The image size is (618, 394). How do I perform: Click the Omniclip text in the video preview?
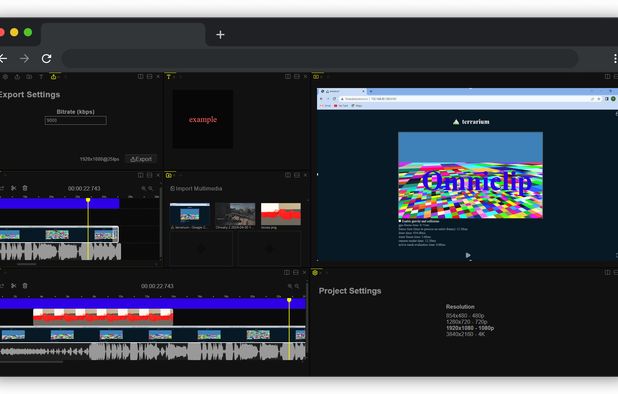pos(477,182)
